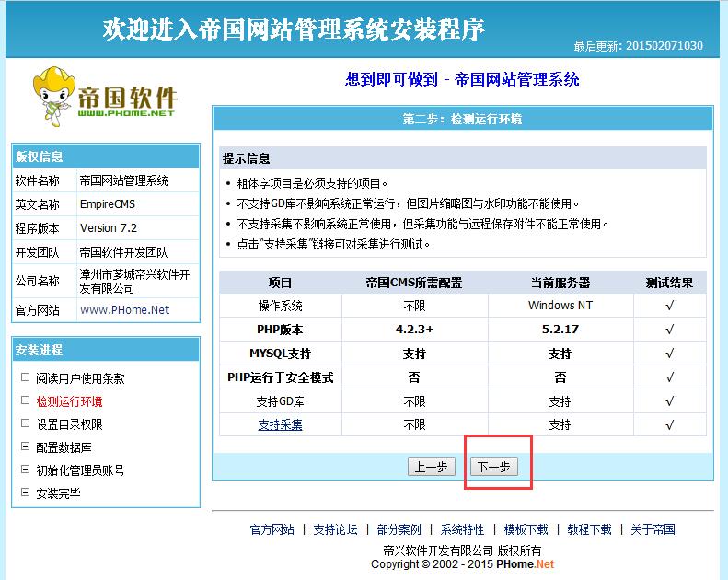Screen dimensions: 728x580
Task: Click the 提示信息 section heading
Action: [246, 158]
